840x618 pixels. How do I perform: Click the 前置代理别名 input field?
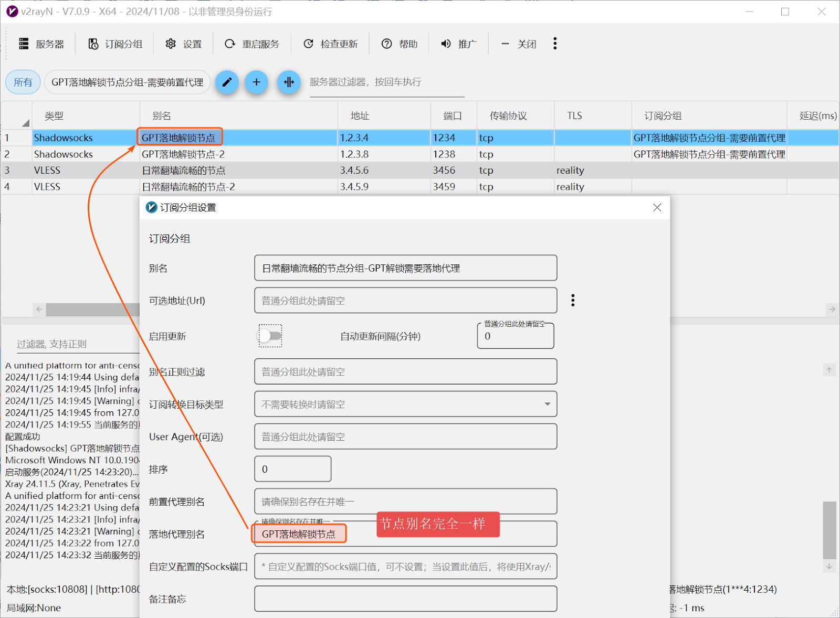point(405,502)
